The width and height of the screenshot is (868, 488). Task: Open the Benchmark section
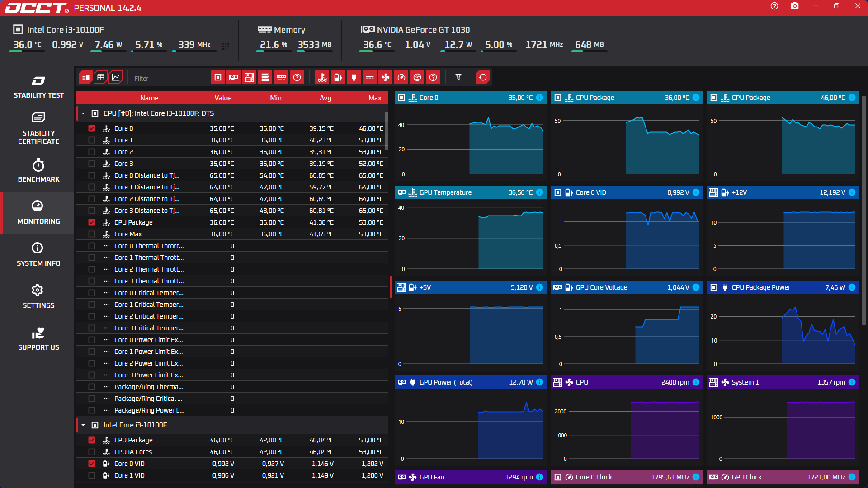[x=38, y=171]
